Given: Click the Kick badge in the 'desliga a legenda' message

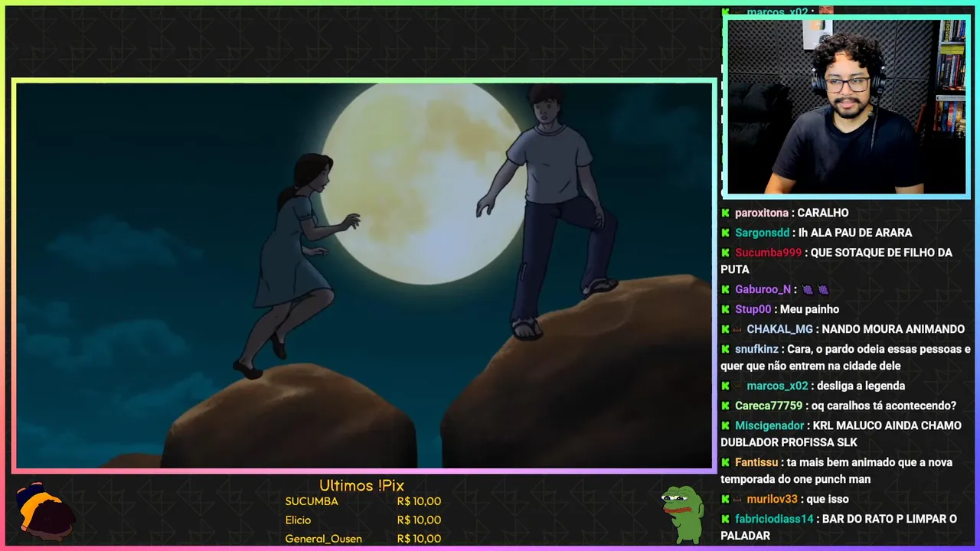Looking at the screenshot, I should click(x=725, y=386).
